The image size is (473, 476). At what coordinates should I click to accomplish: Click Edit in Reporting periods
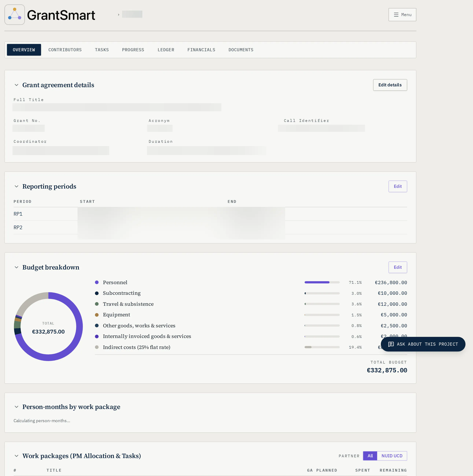click(397, 187)
